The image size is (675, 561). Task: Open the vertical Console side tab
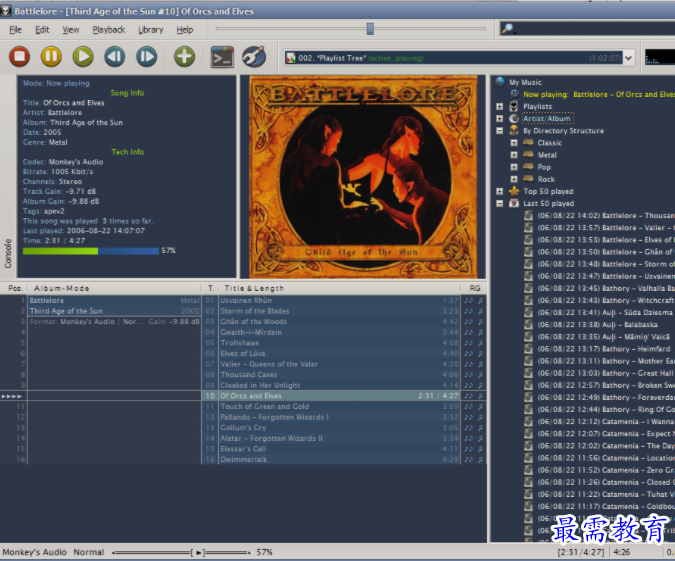[8, 254]
